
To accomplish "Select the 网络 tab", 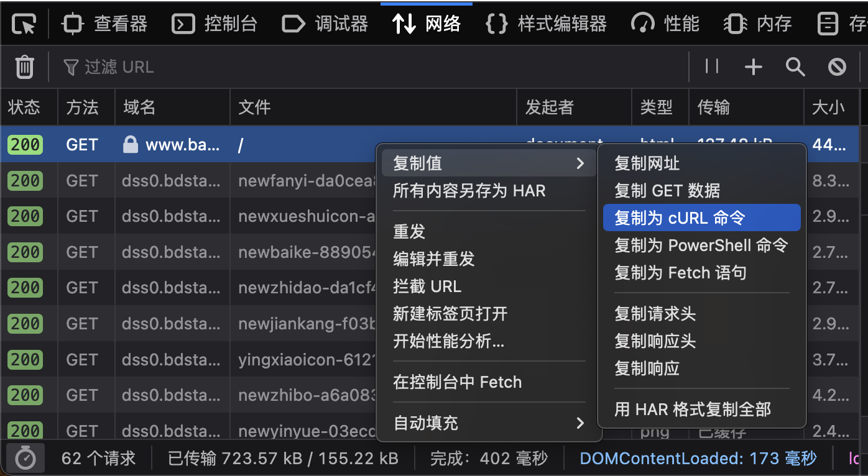I will point(427,25).
